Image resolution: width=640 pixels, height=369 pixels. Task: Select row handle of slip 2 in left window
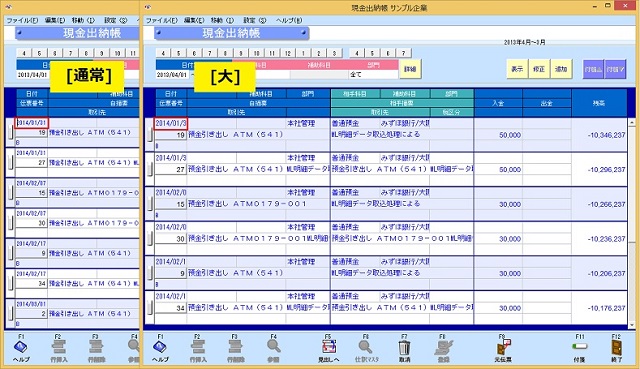tap(11, 313)
